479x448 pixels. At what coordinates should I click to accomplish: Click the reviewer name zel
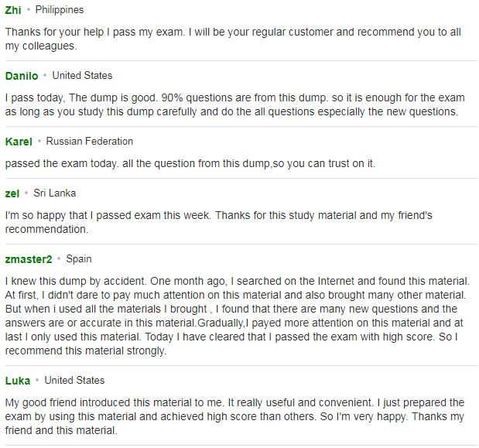pyautogui.click(x=12, y=193)
